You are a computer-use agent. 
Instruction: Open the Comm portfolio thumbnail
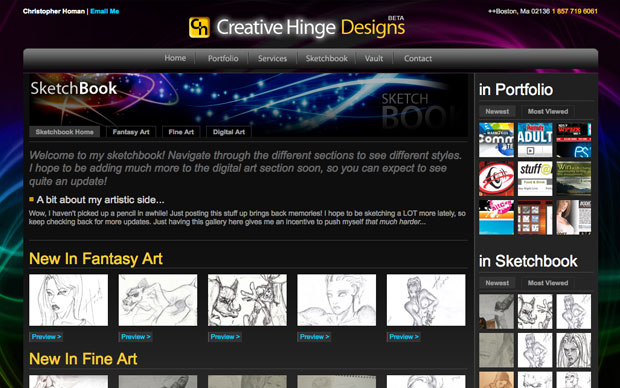pyautogui.click(x=496, y=140)
